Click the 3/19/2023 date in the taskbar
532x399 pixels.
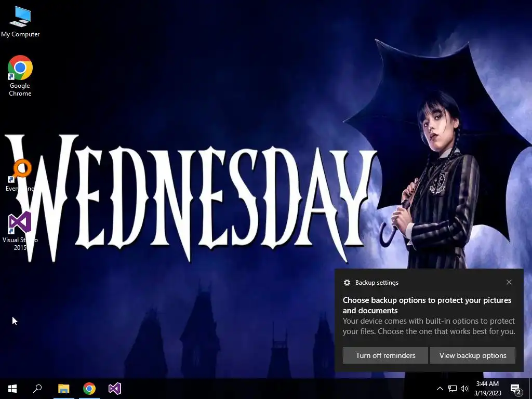(x=487, y=393)
